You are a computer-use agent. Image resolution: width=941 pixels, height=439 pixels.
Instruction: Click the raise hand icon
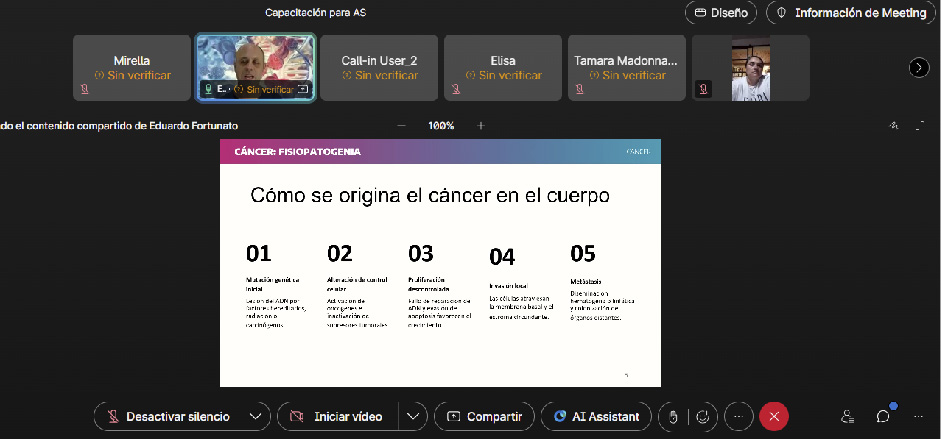point(674,416)
